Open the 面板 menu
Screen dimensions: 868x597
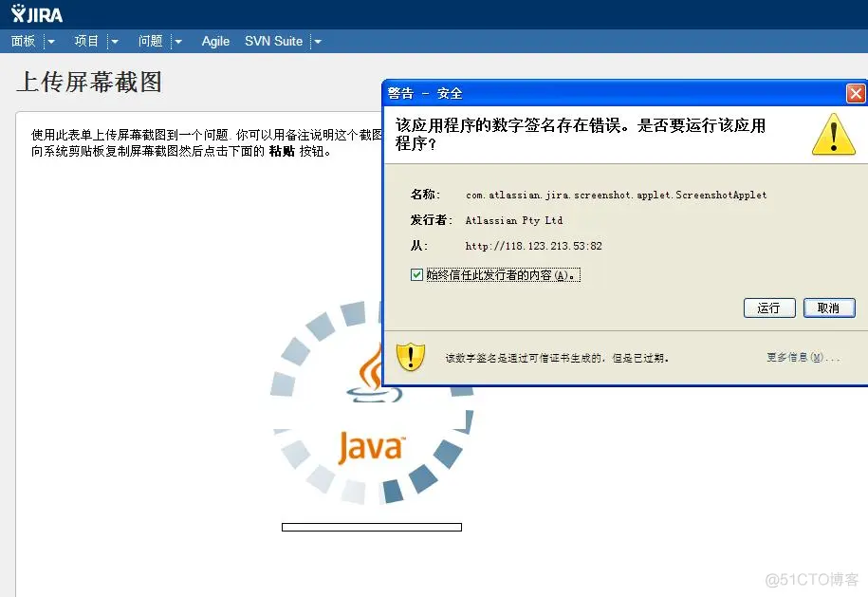tap(24, 41)
